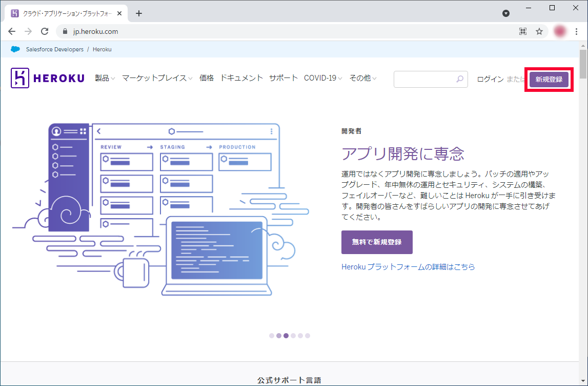Viewport: 588px width, 386px height.
Task: Expand the その他 dropdown menu
Action: coord(363,79)
